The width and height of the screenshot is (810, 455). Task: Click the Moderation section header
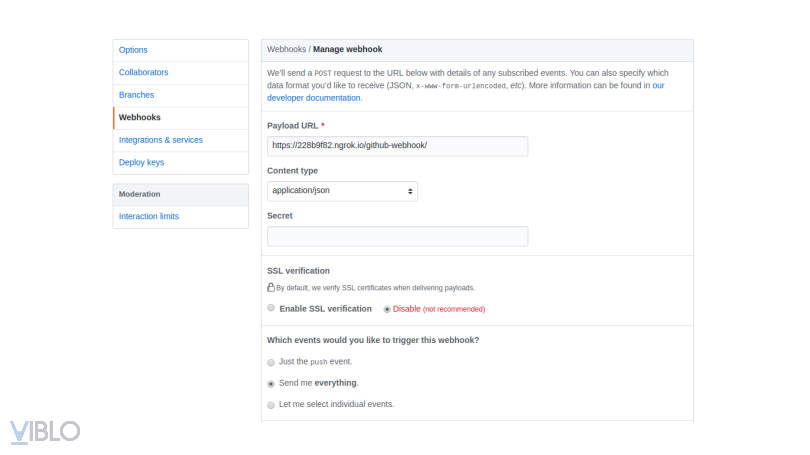click(x=140, y=194)
